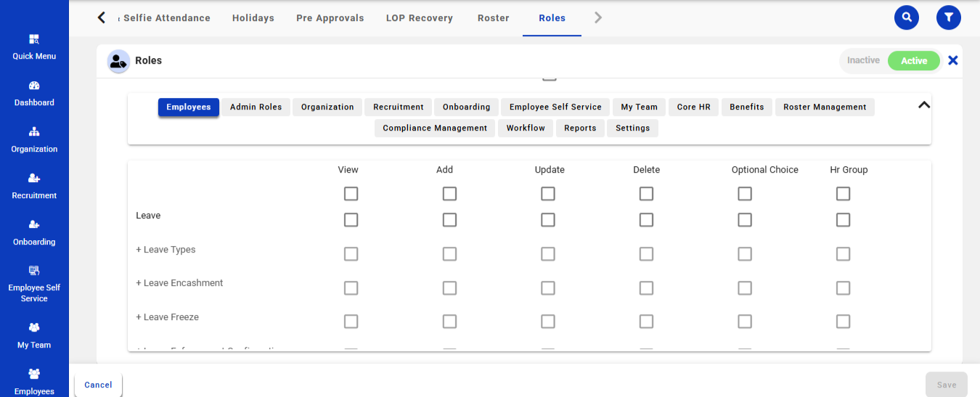Close the Roles panel with X

(953, 61)
